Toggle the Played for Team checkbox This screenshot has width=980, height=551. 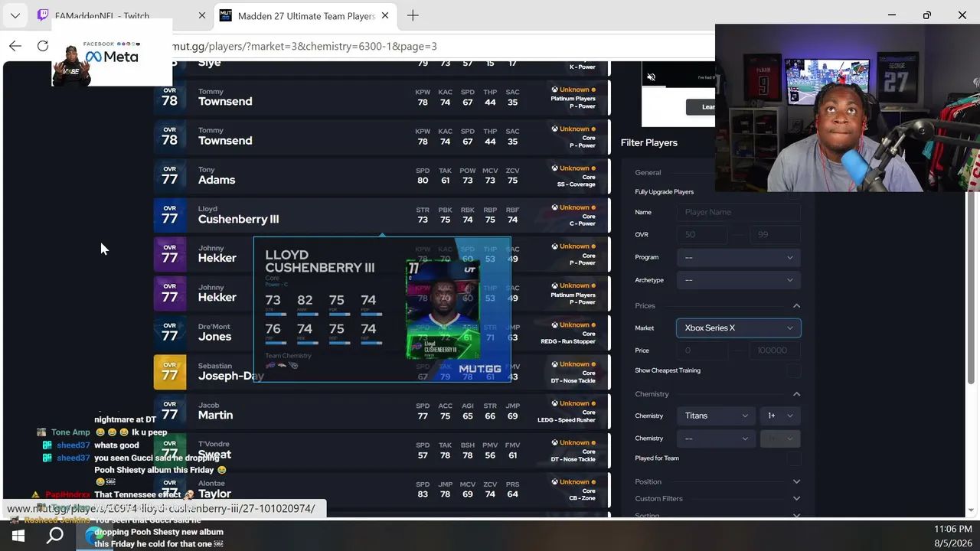pos(794,458)
